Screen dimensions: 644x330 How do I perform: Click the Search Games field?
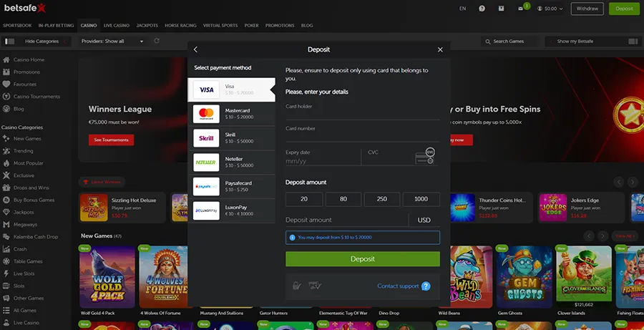(511, 42)
